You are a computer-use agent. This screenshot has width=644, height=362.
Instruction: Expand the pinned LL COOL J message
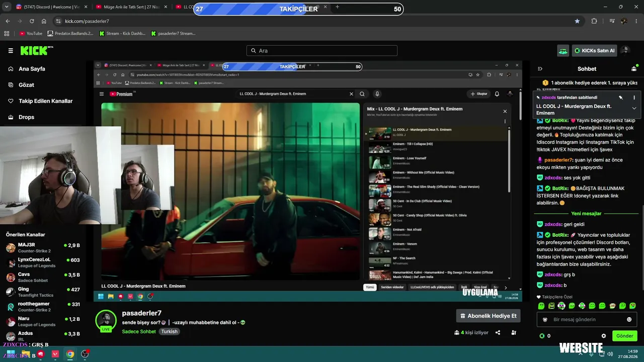(634, 108)
